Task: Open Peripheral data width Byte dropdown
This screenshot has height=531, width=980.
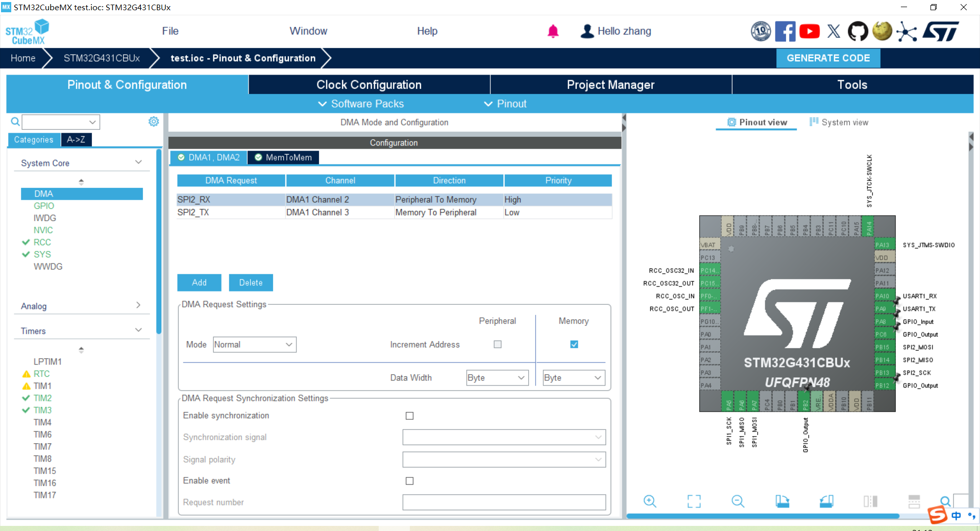Action: click(497, 378)
